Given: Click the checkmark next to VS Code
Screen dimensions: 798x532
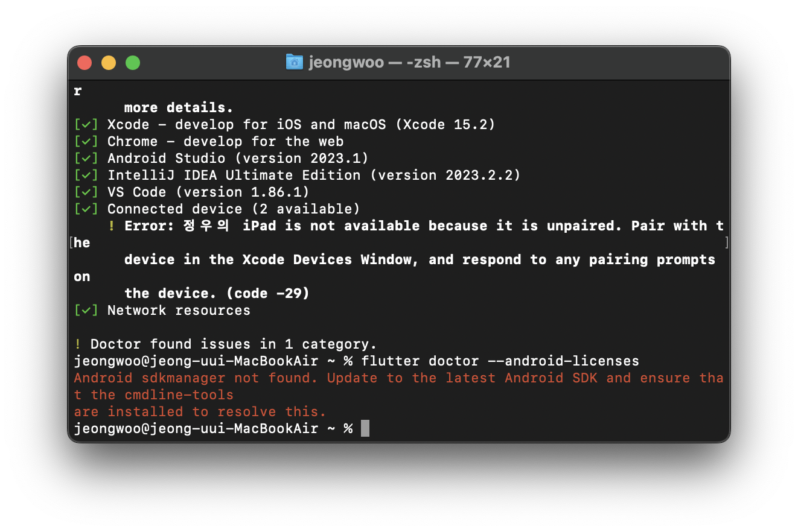Looking at the screenshot, I should pos(86,192).
